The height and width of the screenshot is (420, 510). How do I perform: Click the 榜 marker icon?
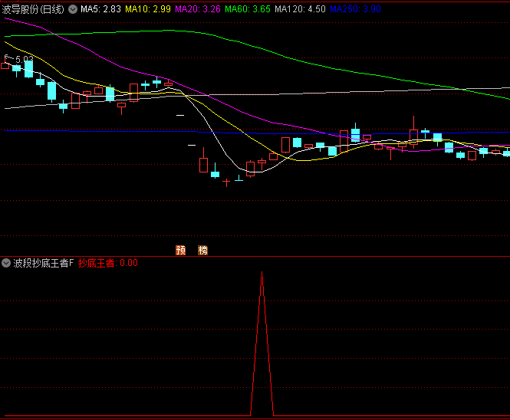(202, 250)
